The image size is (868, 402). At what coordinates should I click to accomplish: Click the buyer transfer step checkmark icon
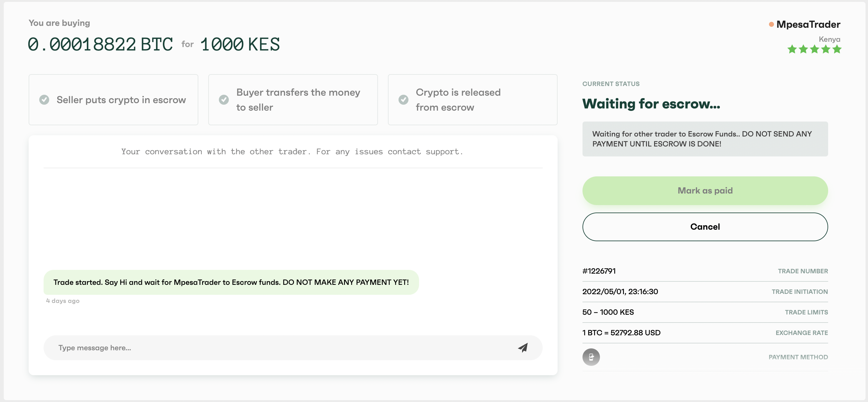[x=224, y=100]
